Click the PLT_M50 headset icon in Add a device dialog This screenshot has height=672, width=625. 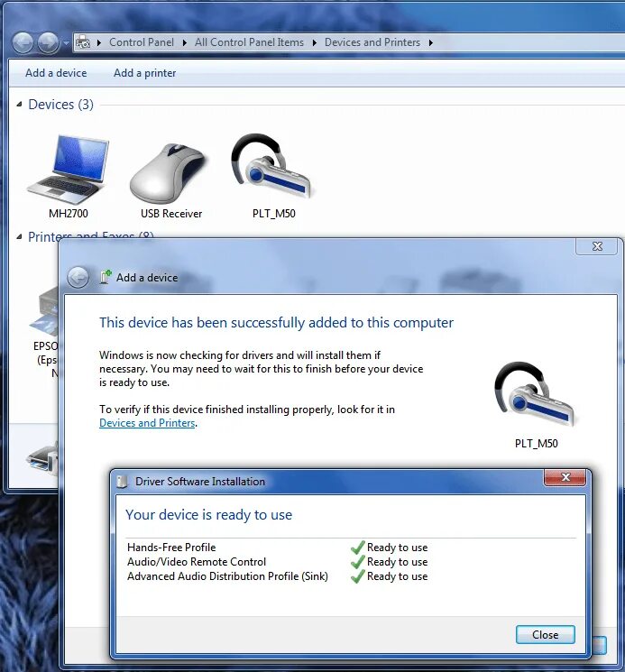[x=536, y=394]
